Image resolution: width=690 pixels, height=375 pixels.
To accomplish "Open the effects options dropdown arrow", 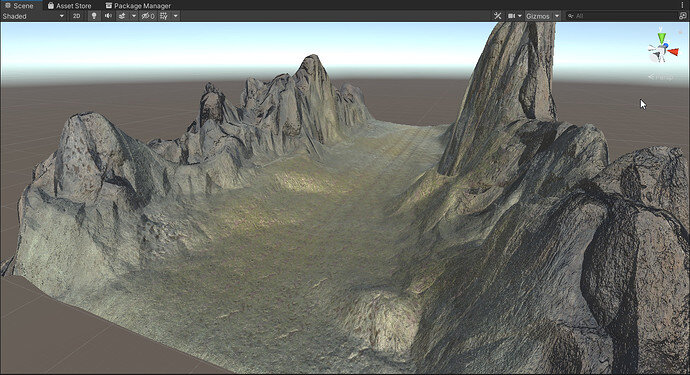I will tap(134, 16).
